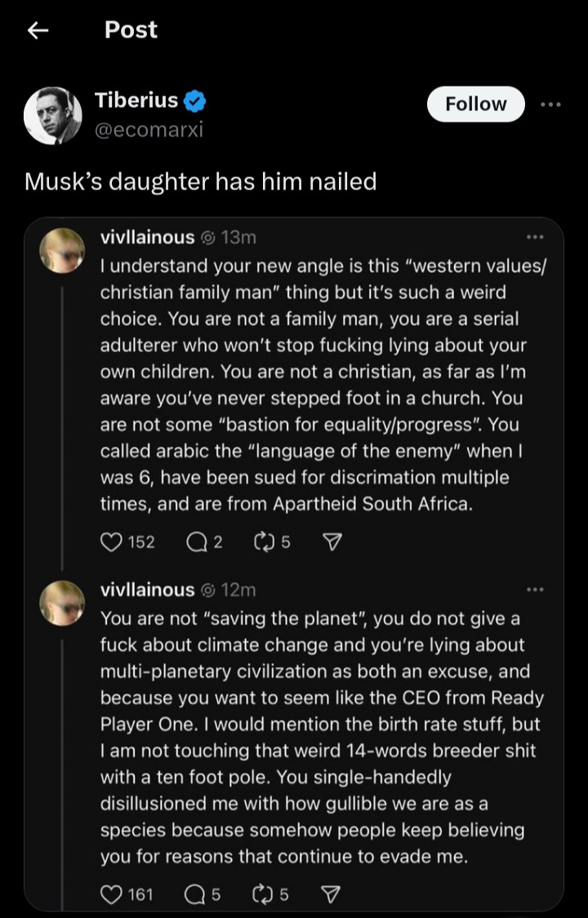Open first vivllainous post's more options

pos(535,238)
